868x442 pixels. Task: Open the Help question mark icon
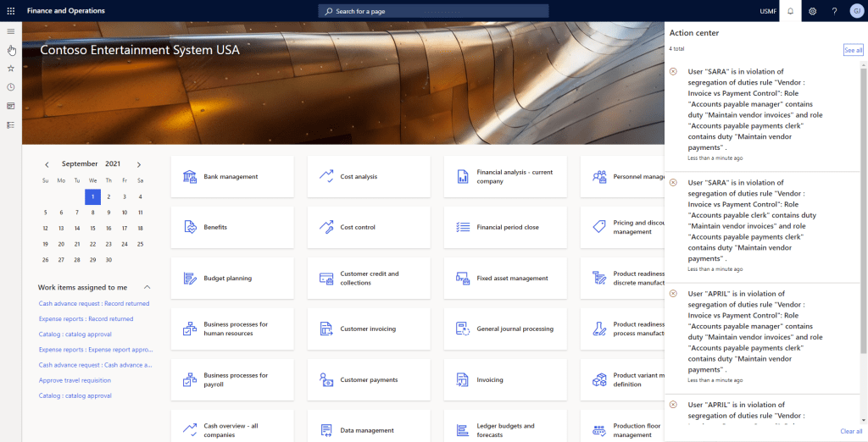tap(834, 11)
